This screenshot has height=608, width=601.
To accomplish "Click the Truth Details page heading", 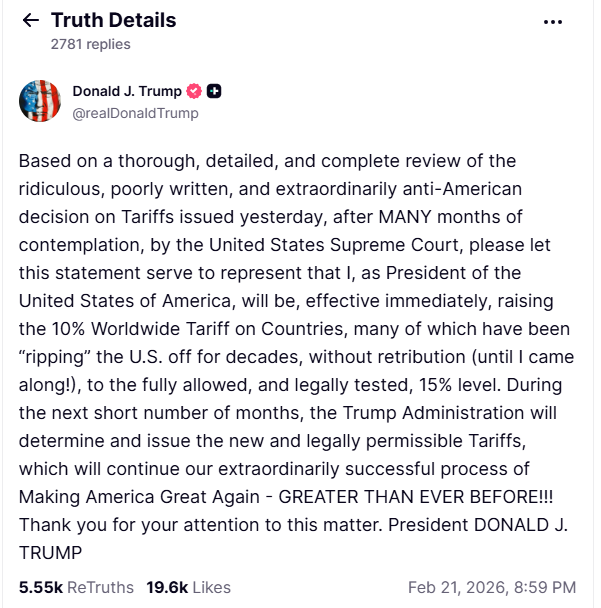I will (x=113, y=20).
